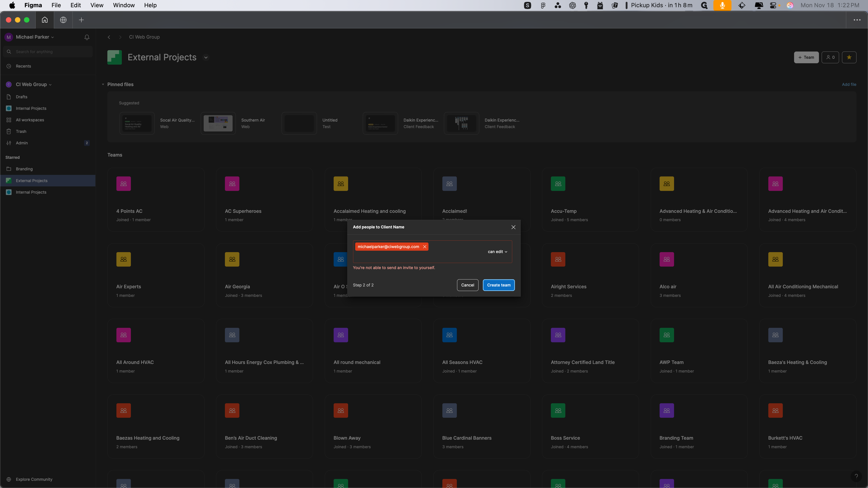Viewport: 868px width, 488px height.
Task: Open the 'can edit' permission dropdown
Action: click(x=497, y=252)
